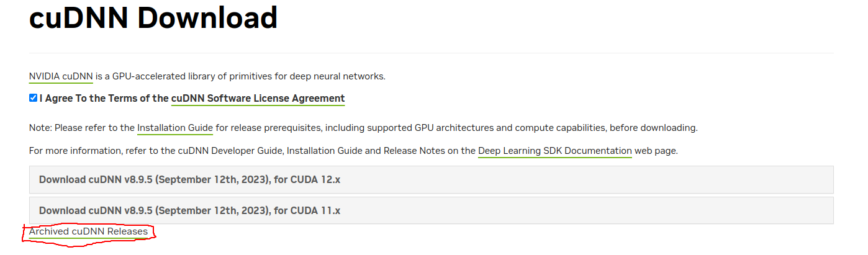The width and height of the screenshot is (868, 255).
Task: Click the 'I Agree To the Terms' label
Action: pyautogui.click(x=104, y=98)
